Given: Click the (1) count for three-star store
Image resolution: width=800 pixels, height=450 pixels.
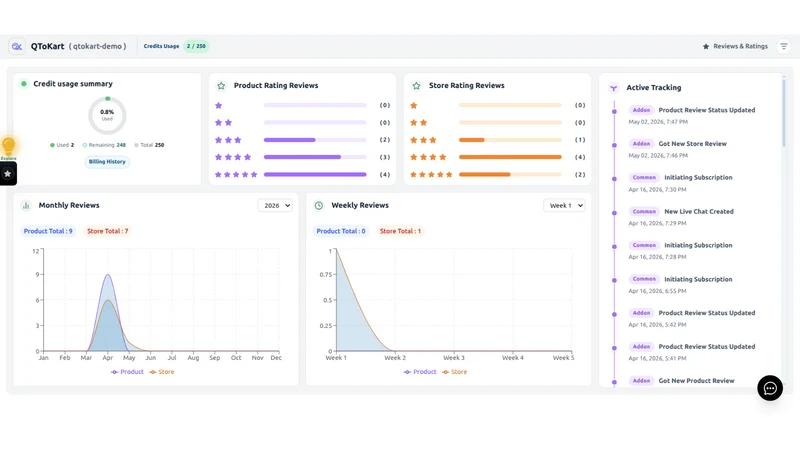Looking at the screenshot, I should [x=580, y=140].
